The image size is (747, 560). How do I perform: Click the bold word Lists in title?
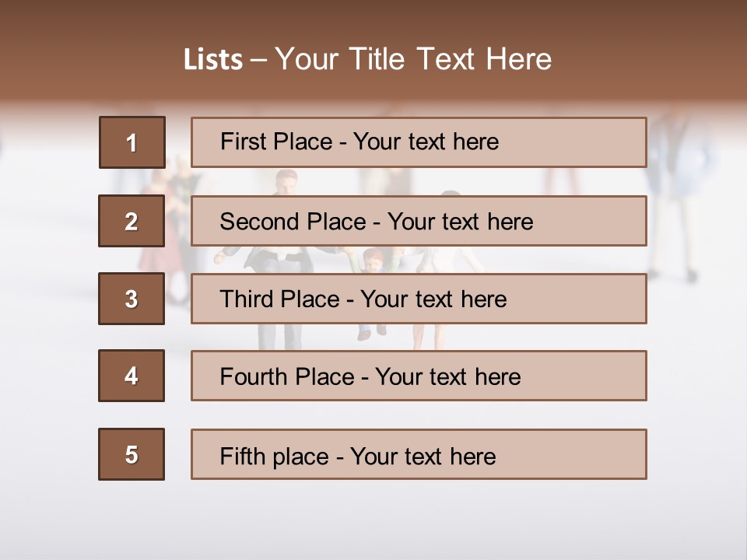[x=213, y=59]
